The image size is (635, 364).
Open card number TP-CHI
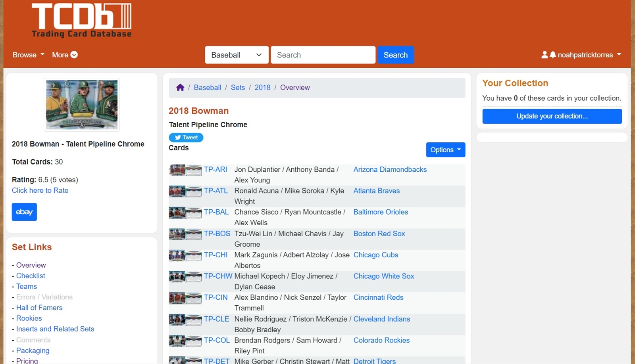(216, 255)
